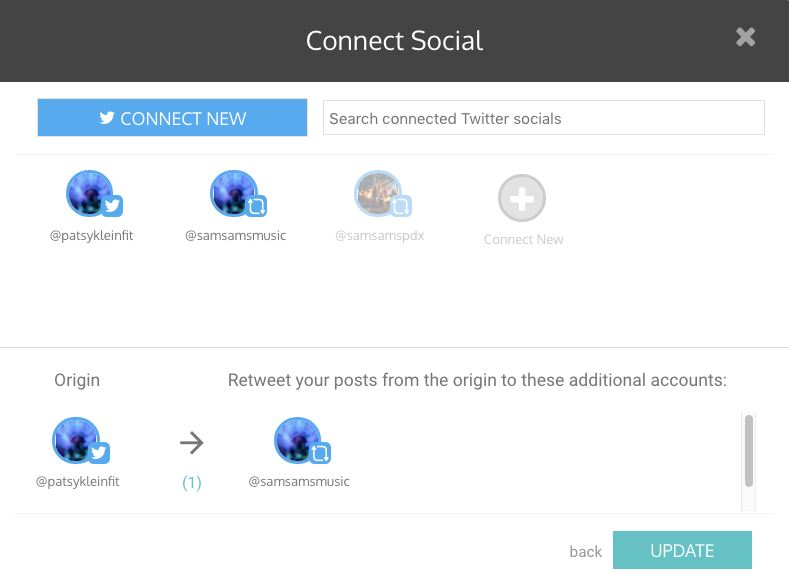This screenshot has height=582, width=789.
Task: Select the @patsykleinfit avatar in connected list
Action: 90,193
